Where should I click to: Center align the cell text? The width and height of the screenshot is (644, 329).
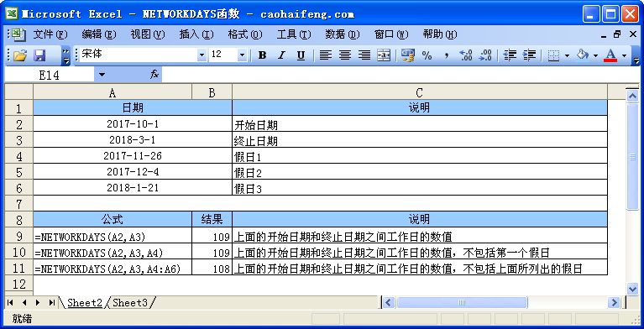pyautogui.click(x=344, y=55)
